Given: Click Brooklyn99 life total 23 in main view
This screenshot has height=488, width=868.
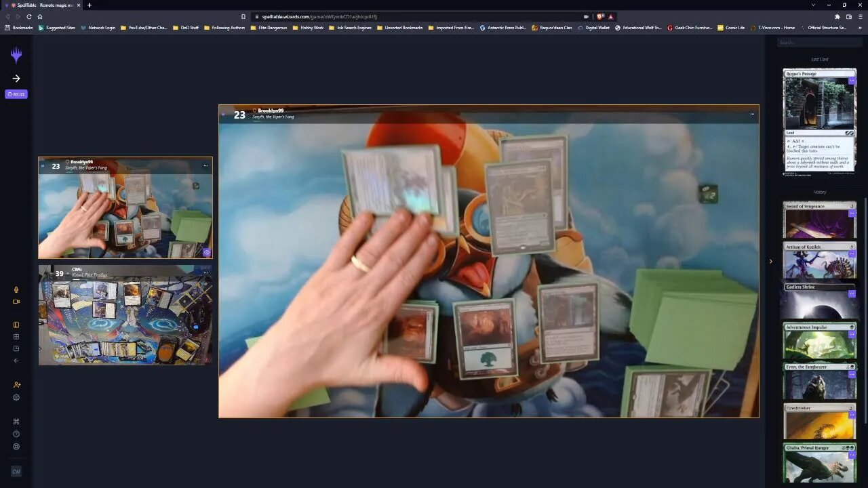Looking at the screenshot, I should click(239, 115).
